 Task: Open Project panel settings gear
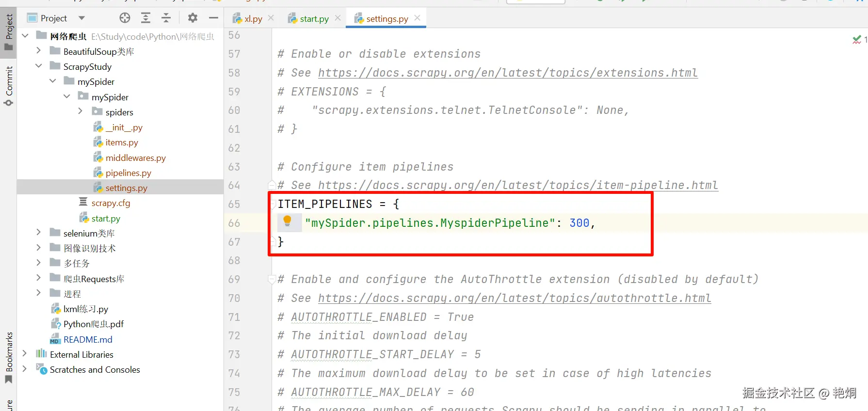click(x=193, y=18)
